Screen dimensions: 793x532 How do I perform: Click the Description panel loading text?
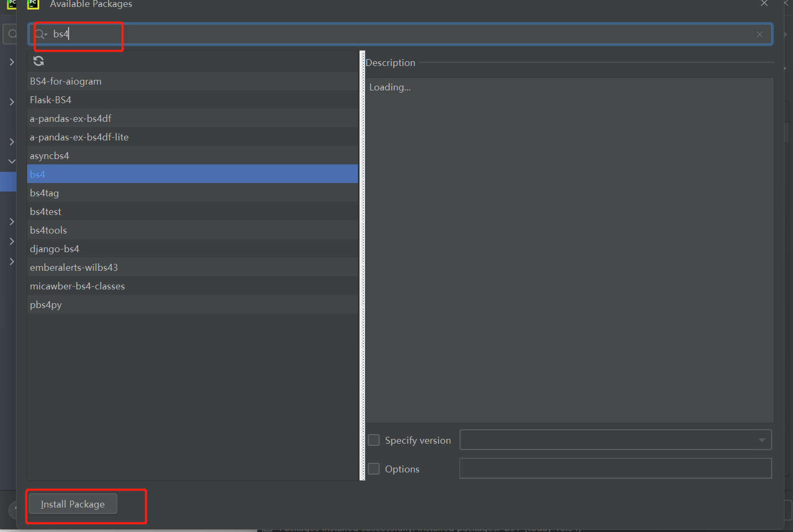(x=390, y=87)
